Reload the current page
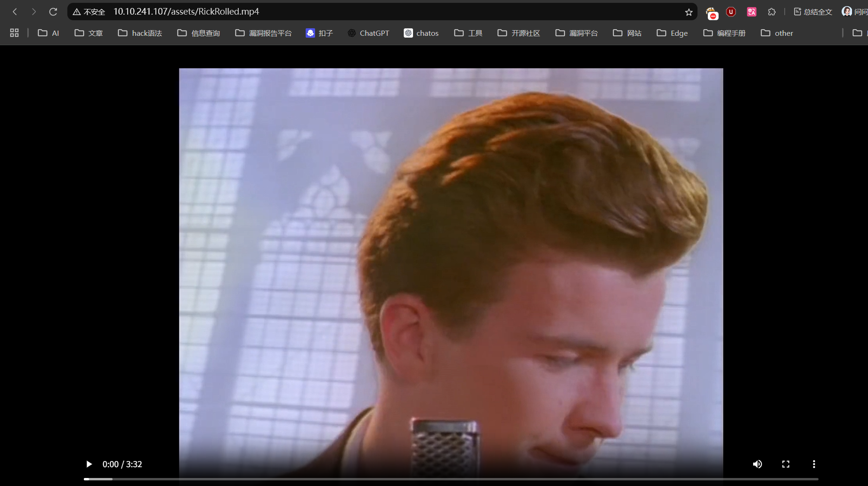The image size is (868, 486). coord(53,12)
